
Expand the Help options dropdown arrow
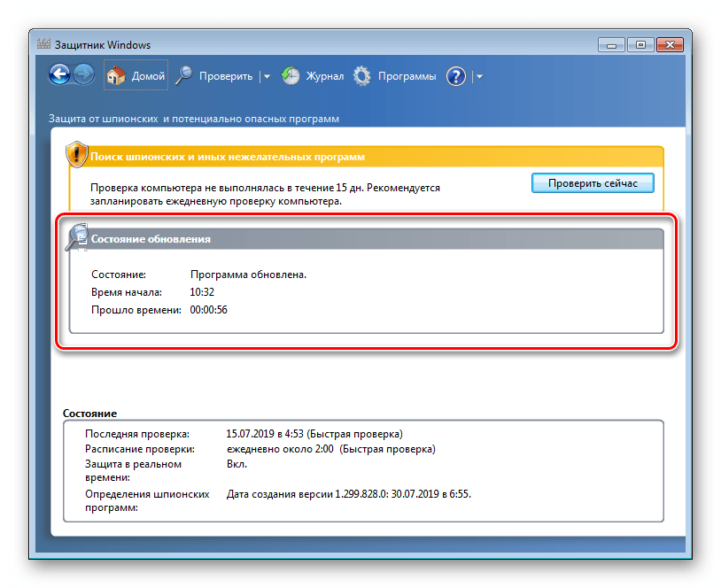(479, 77)
